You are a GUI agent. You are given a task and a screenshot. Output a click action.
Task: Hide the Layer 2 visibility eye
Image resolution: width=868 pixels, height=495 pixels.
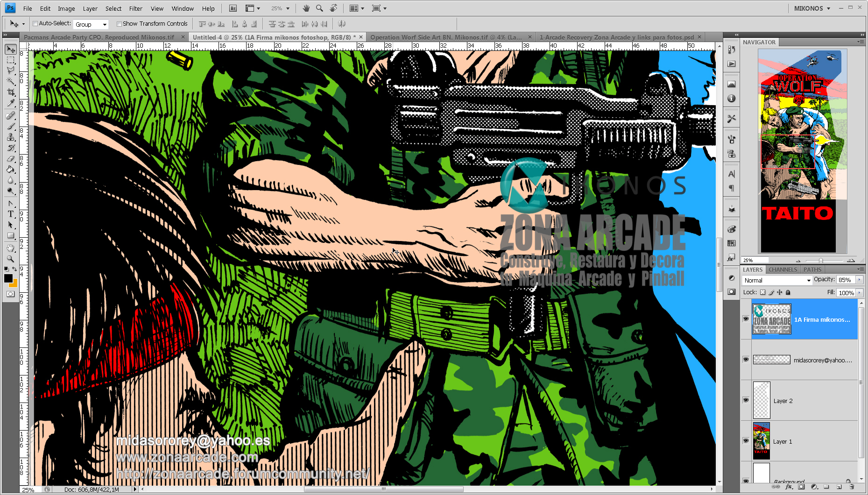click(746, 400)
